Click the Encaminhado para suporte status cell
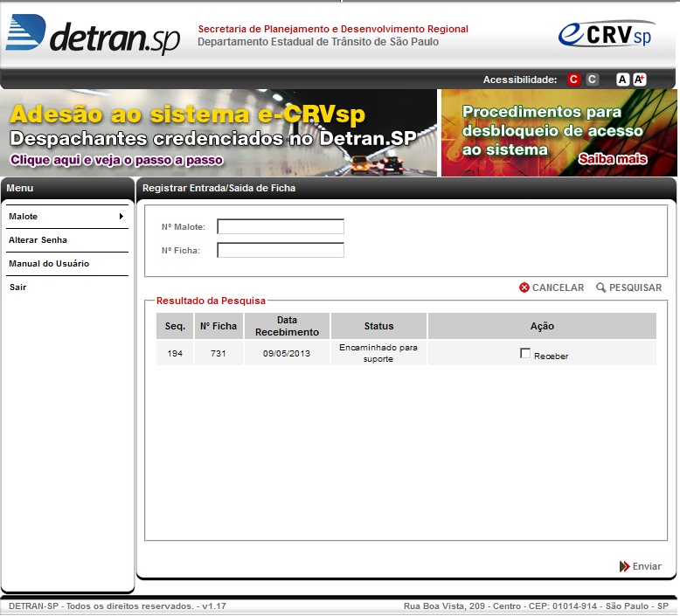 click(378, 353)
